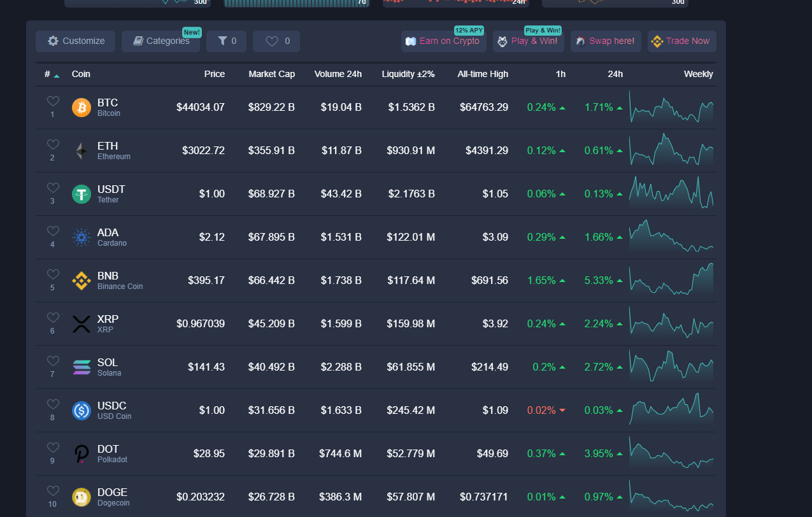Open Earn on Crypto link
The height and width of the screenshot is (517, 812).
[x=444, y=41]
